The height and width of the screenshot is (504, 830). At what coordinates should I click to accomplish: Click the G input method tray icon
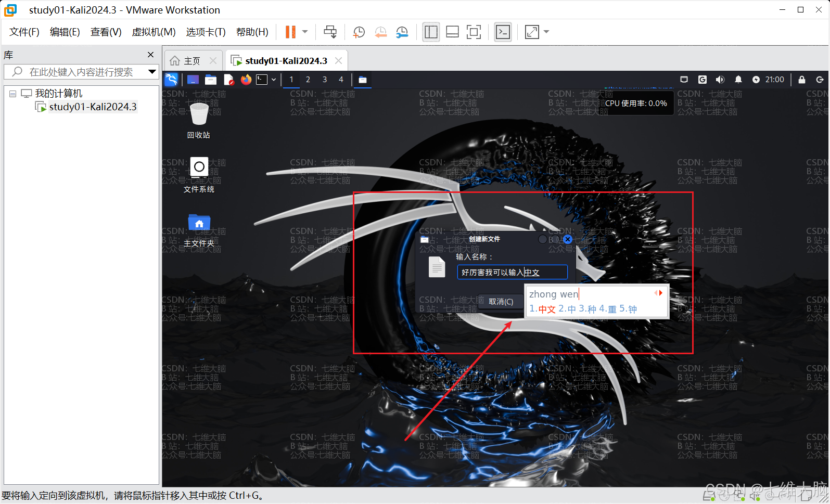(703, 80)
